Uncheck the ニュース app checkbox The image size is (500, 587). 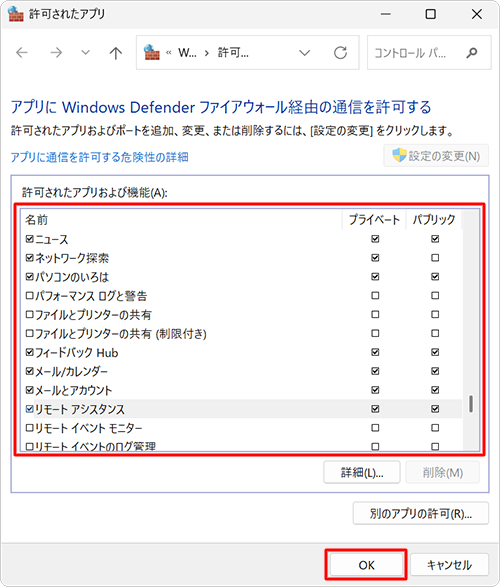pyautogui.click(x=30, y=239)
